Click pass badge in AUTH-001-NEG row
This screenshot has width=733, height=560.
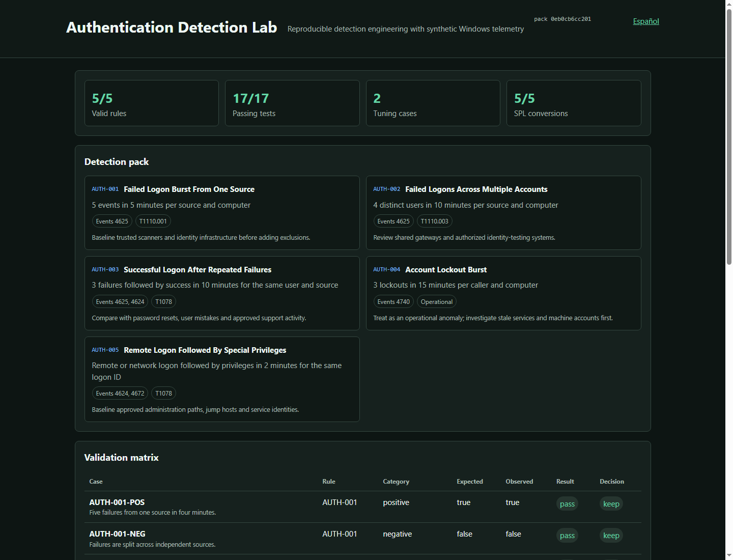567,536
